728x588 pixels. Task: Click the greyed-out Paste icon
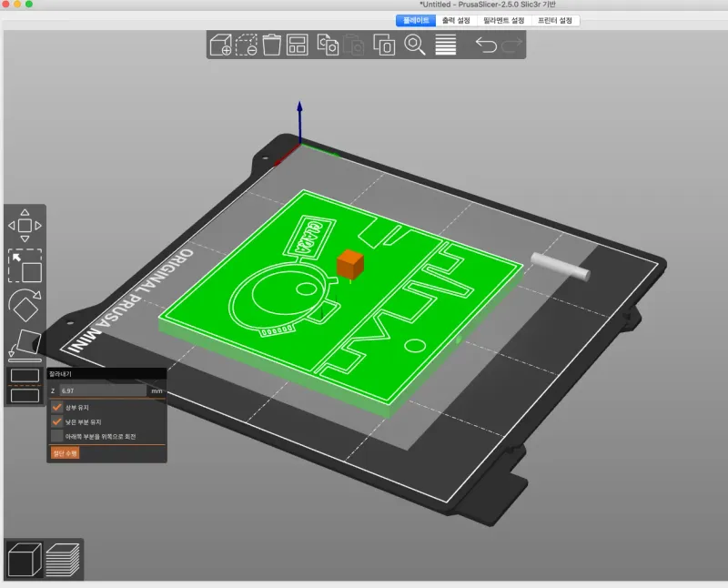click(x=353, y=45)
